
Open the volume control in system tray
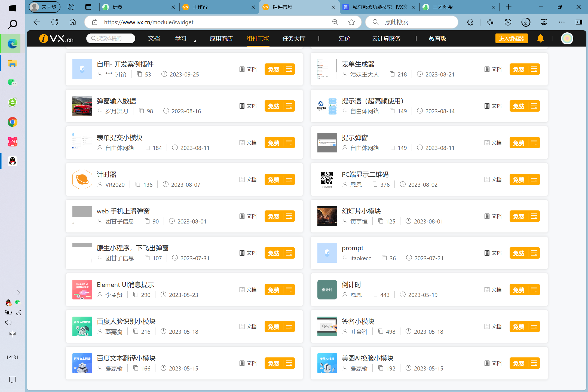[8, 322]
